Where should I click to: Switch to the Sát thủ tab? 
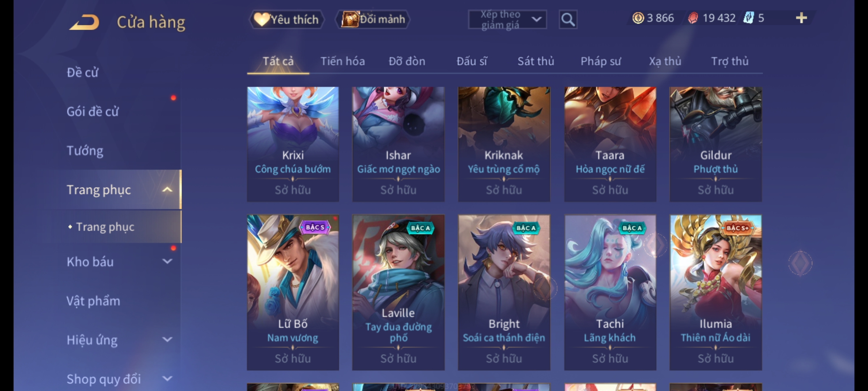pyautogui.click(x=536, y=61)
